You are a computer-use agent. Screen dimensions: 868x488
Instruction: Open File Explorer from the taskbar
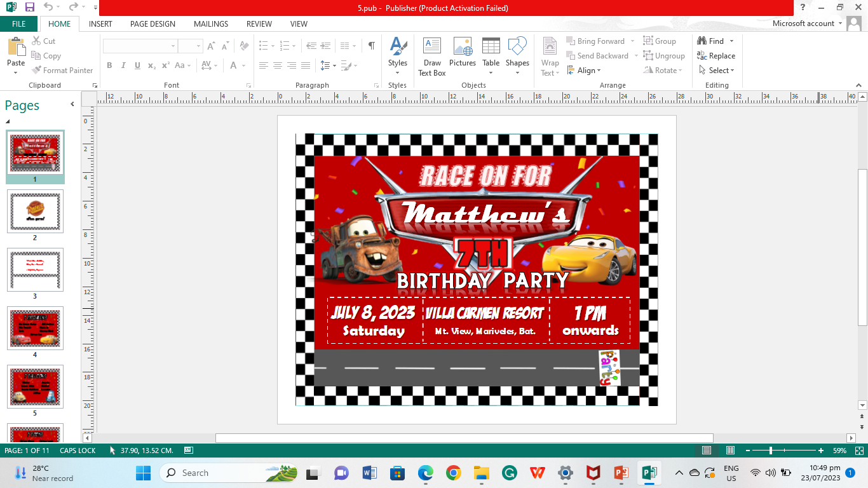tap(481, 473)
